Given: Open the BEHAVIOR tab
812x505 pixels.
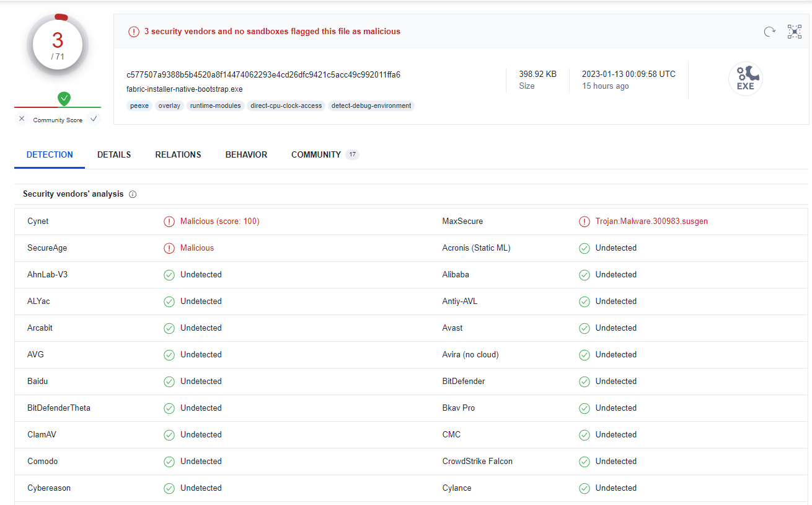Looking at the screenshot, I should click(x=246, y=154).
